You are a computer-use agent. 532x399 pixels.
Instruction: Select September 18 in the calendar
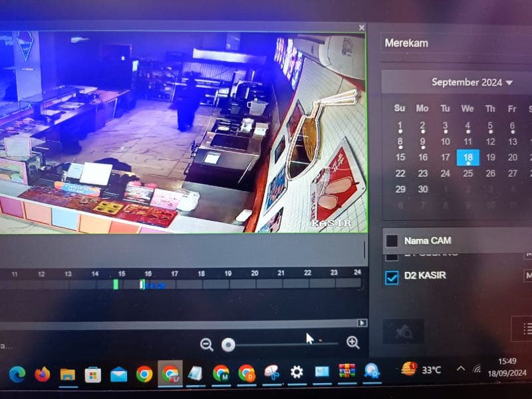tap(468, 158)
